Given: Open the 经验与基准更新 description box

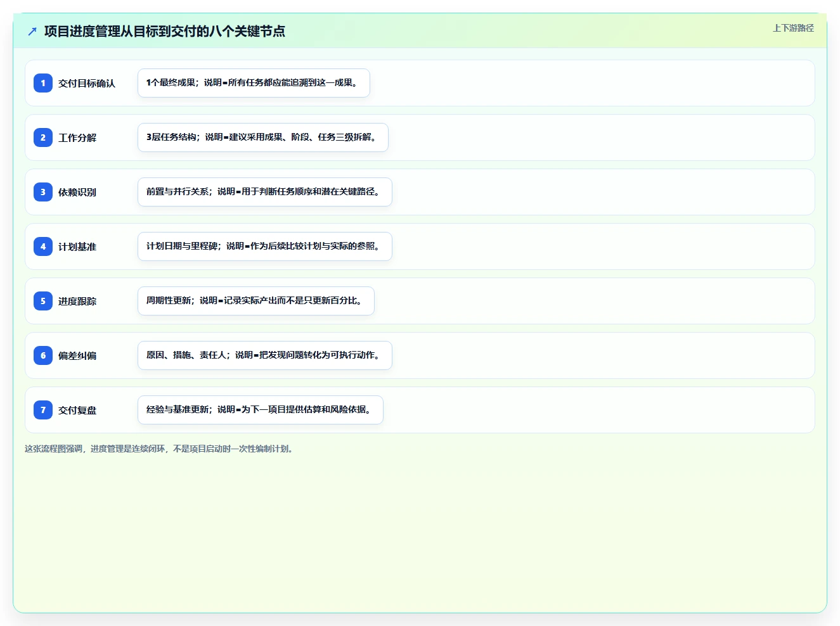Looking at the screenshot, I should pos(261,410).
